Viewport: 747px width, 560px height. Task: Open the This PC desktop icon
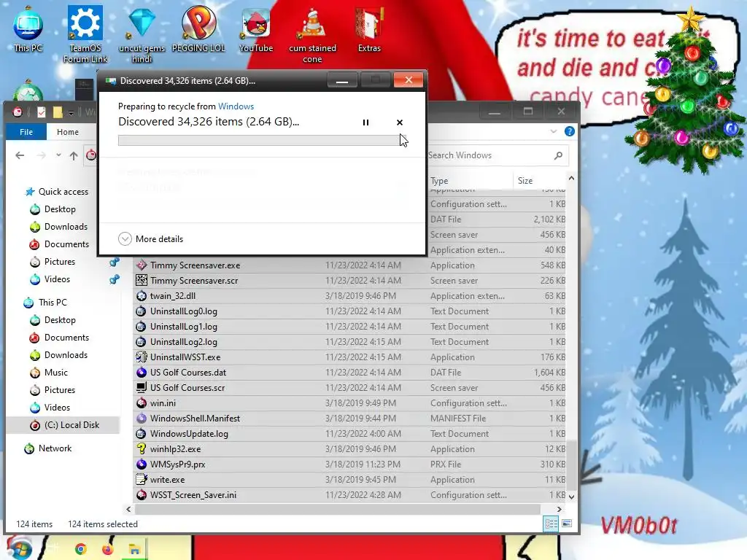pyautogui.click(x=28, y=29)
